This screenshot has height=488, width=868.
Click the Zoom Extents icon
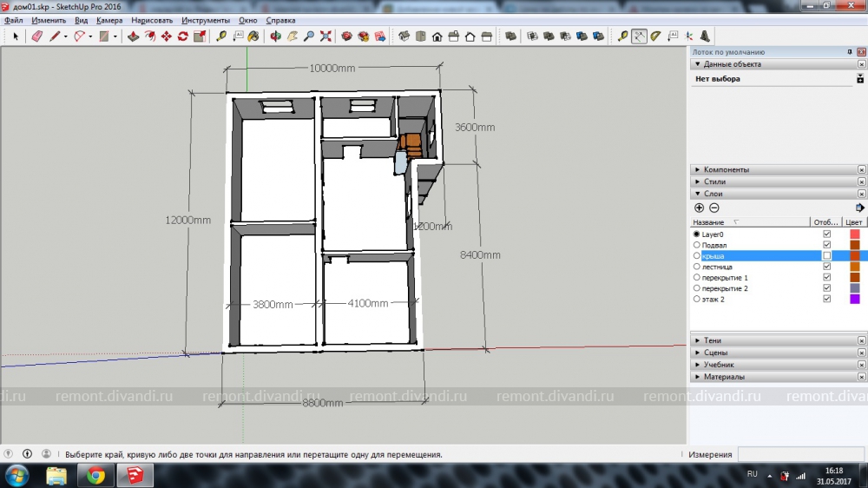point(325,36)
